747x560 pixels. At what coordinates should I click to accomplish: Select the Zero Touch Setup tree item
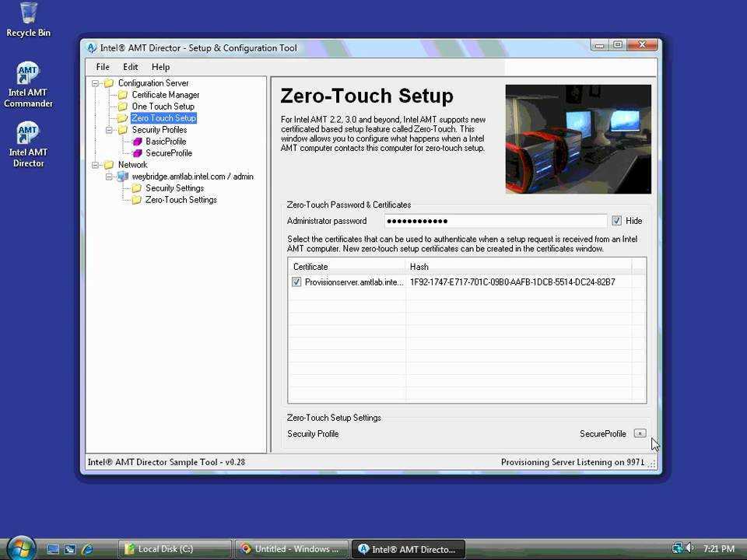click(163, 118)
